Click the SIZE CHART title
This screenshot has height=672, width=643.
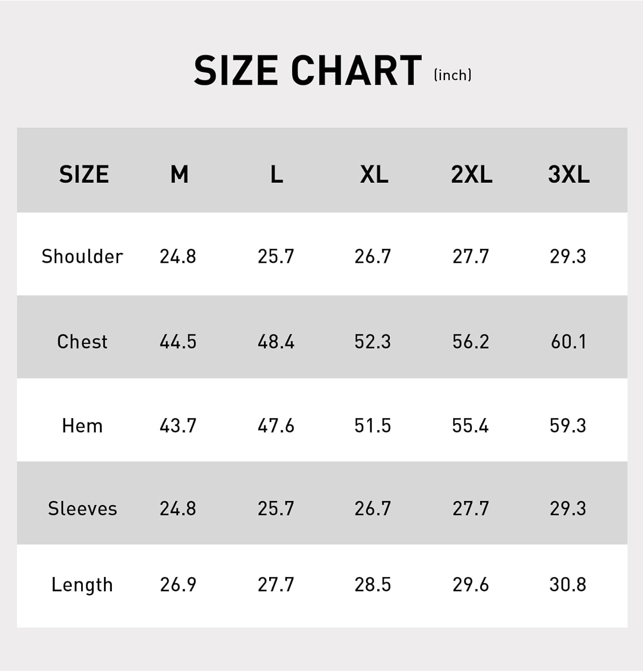coord(308,70)
